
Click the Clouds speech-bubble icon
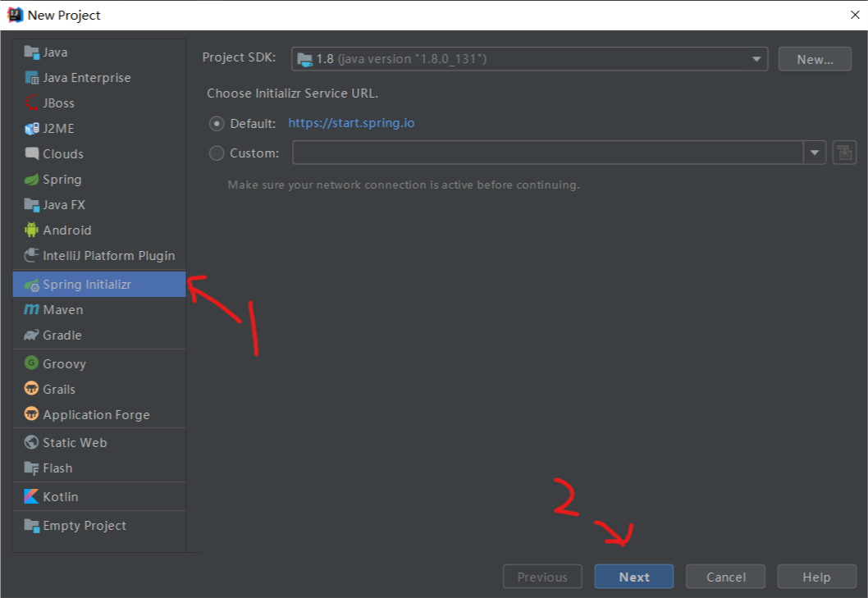point(31,153)
